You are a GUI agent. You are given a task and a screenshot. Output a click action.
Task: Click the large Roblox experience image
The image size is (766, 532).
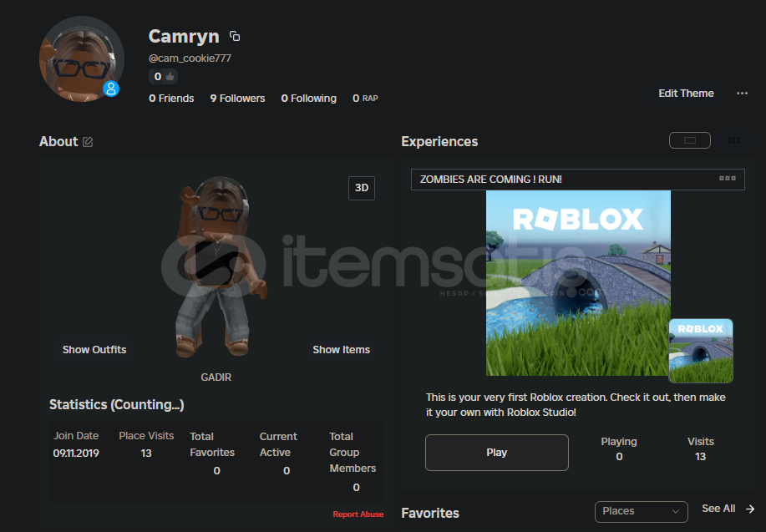578,283
